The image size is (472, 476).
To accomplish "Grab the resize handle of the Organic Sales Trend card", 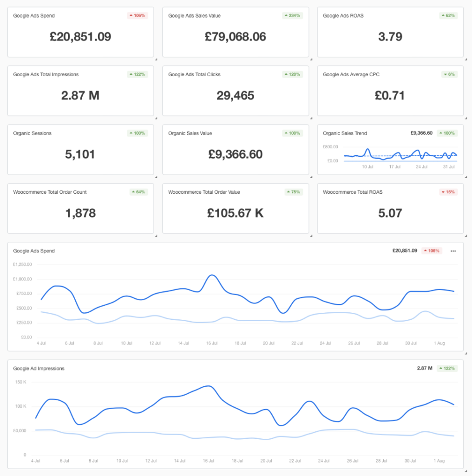I will [x=465, y=177].
